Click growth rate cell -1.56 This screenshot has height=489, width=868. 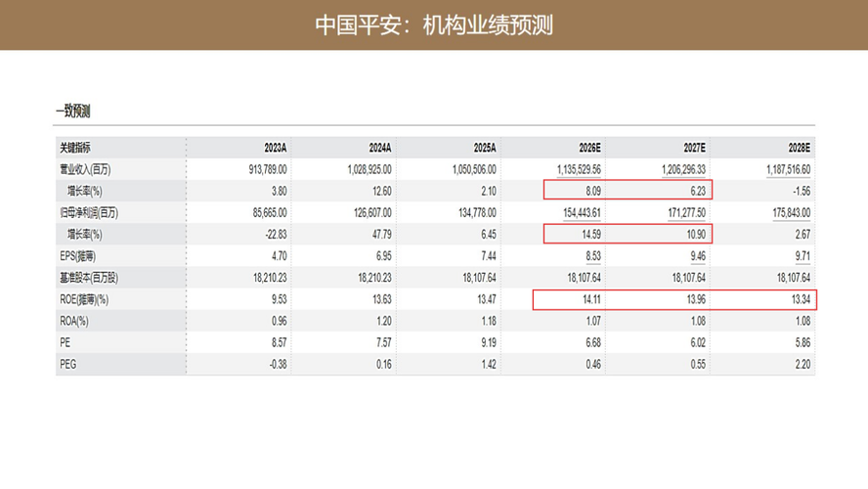pyautogui.click(x=801, y=191)
